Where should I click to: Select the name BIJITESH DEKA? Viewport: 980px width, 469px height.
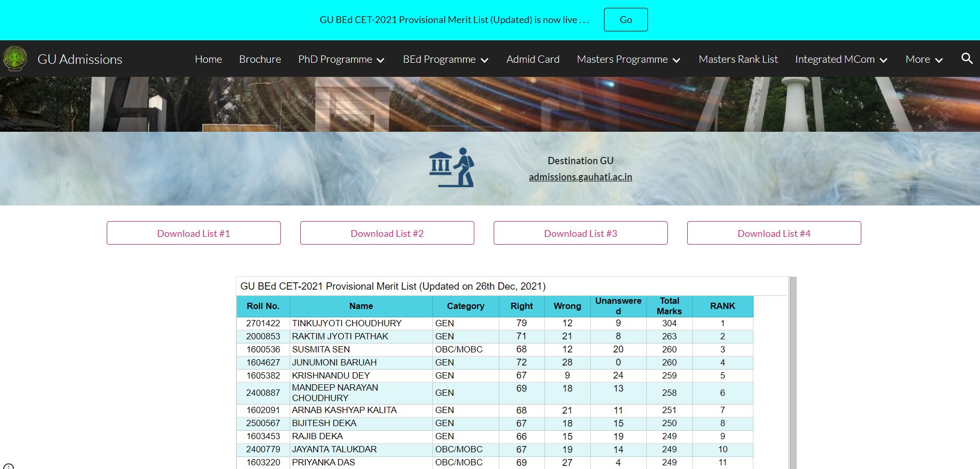click(x=324, y=423)
